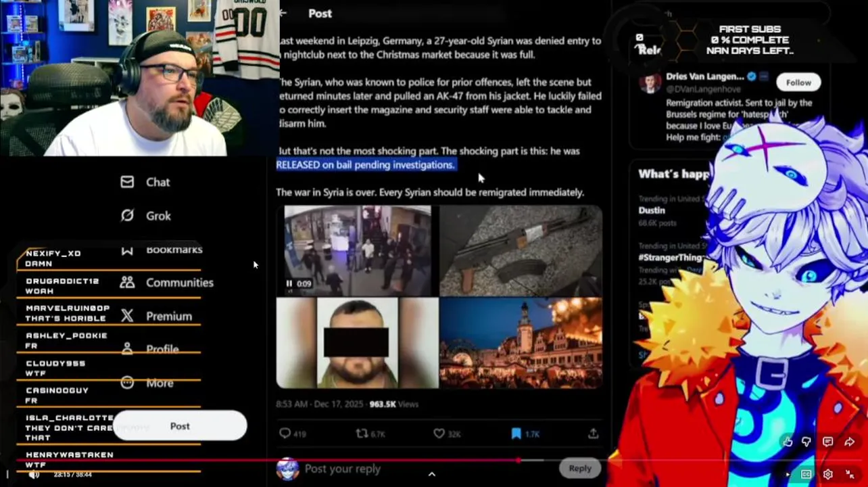Screen dimensions: 868x487
Task: Click the reply box avatar
Action: click(x=288, y=468)
